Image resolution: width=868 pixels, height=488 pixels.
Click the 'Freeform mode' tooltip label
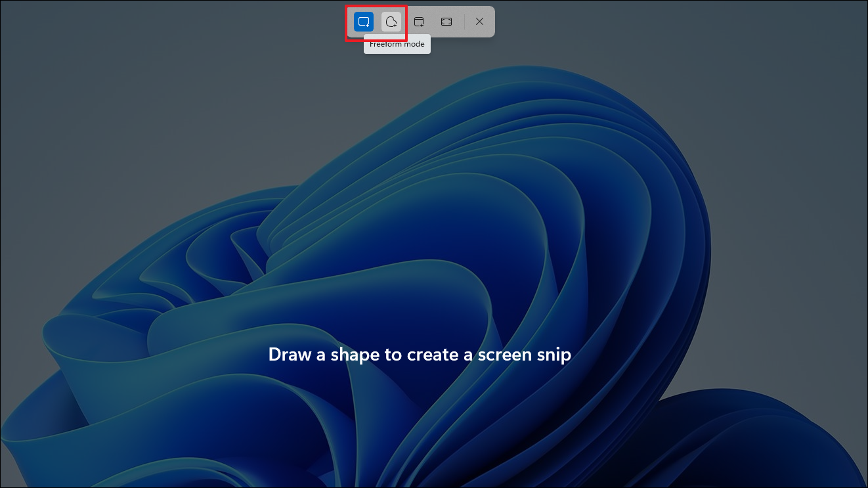pos(397,45)
